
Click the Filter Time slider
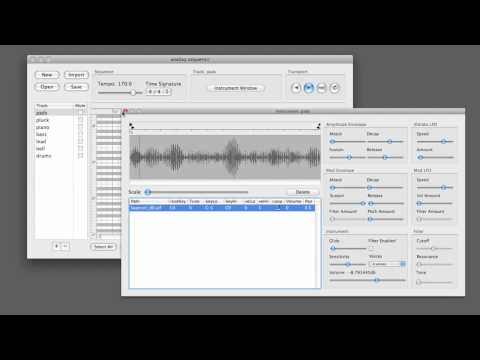click(434, 282)
